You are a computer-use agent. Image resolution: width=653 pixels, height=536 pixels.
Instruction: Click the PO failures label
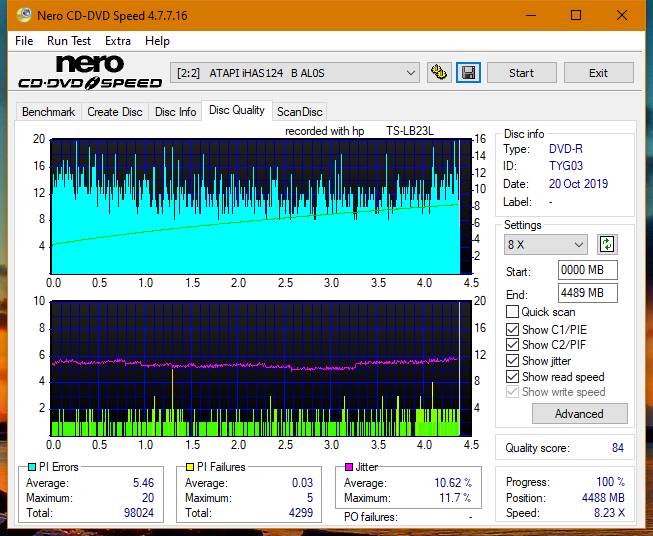pos(371,517)
